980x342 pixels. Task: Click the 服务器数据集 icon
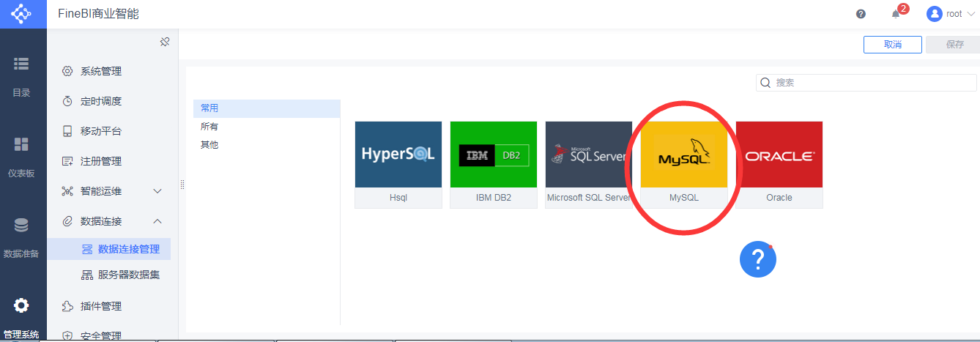pos(87,275)
